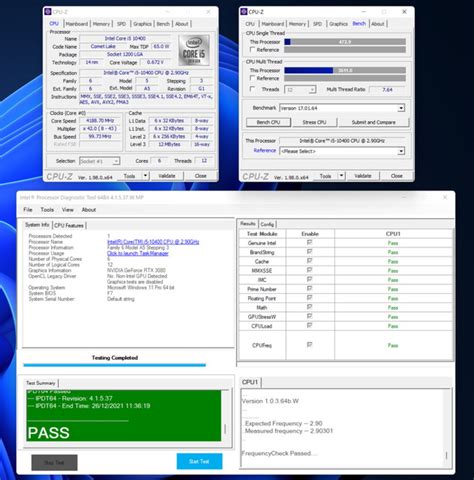The width and height of the screenshot is (474, 480).
Task: Click the CPU-Z title bar icon in the left window
Action: tap(48, 12)
